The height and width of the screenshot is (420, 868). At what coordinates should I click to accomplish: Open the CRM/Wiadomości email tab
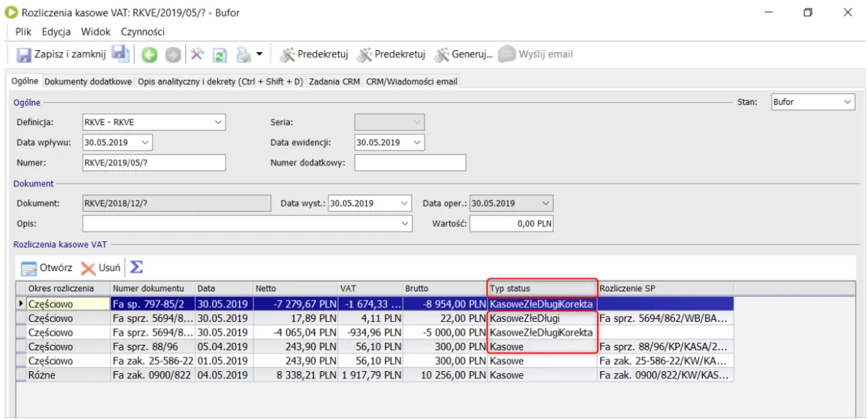coord(412,81)
